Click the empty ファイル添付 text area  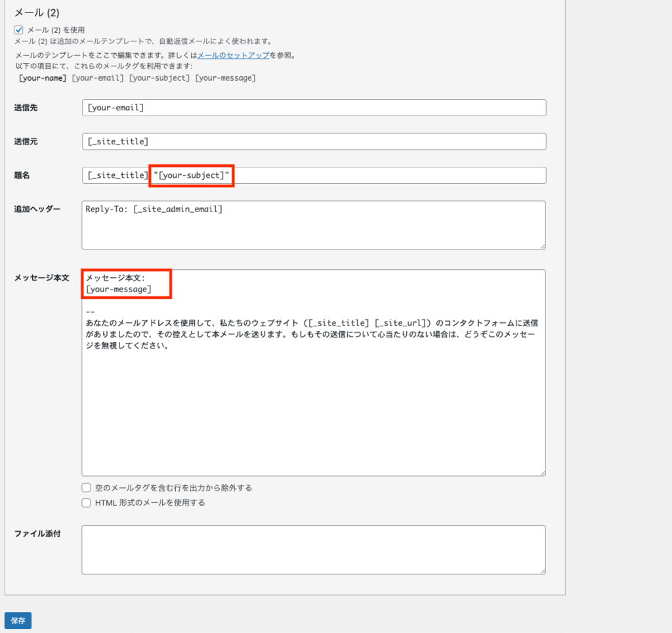click(314, 550)
